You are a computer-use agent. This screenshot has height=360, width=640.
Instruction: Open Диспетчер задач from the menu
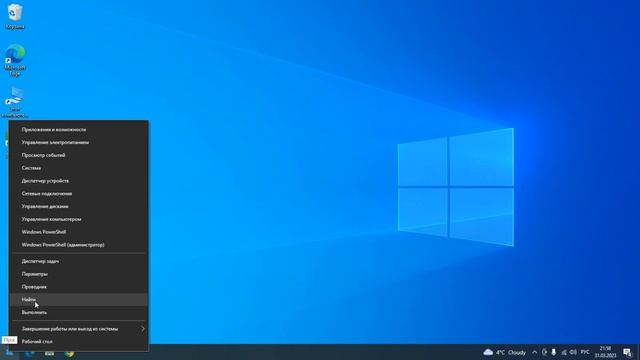pos(78,261)
